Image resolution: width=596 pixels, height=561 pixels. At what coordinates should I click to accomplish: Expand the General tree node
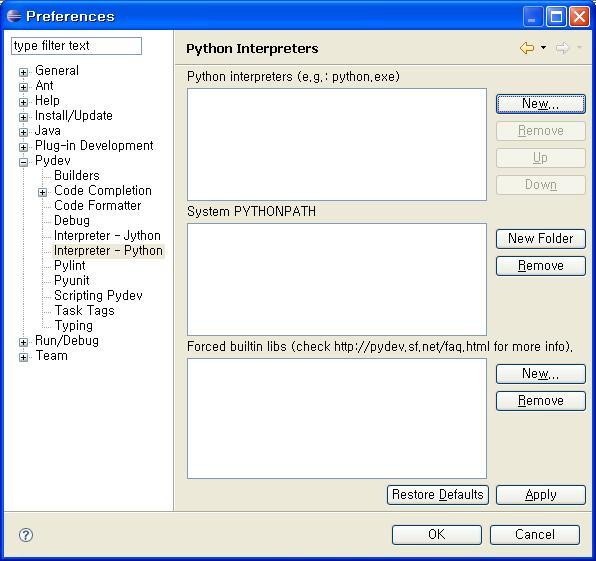coord(23,72)
